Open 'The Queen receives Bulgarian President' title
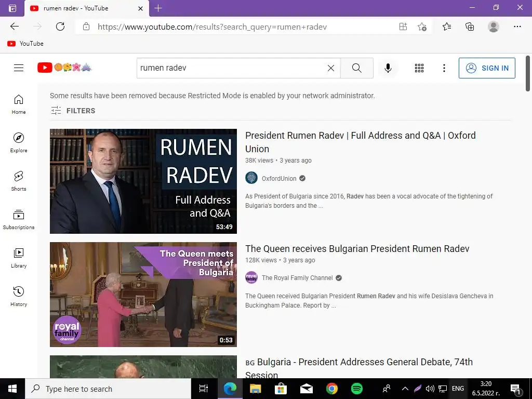The width and height of the screenshot is (532, 399). pos(357,249)
